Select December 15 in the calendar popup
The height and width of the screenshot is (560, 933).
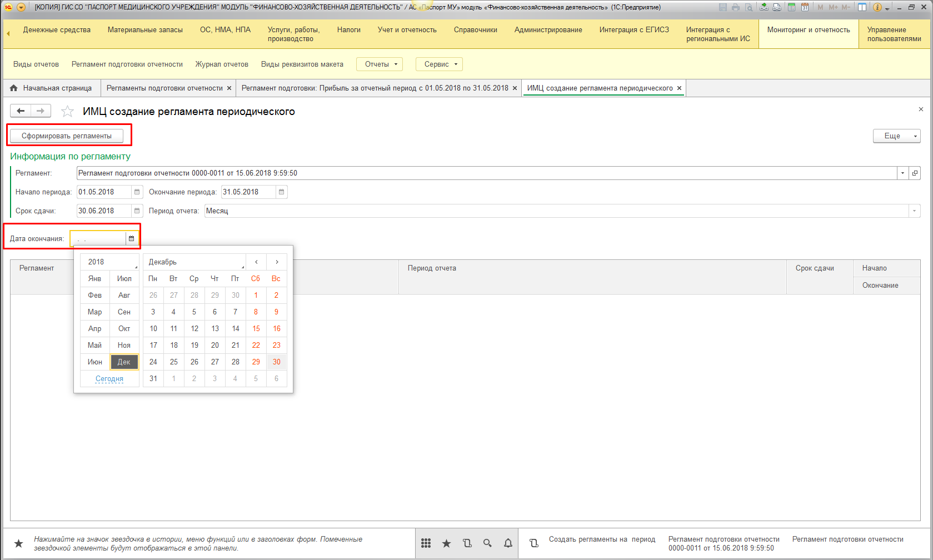(x=256, y=329)
